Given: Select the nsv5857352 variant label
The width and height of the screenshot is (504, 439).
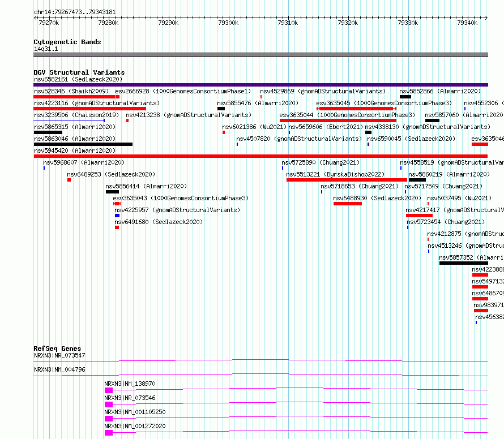Looking at the screenshot, I should coord(471,257).
